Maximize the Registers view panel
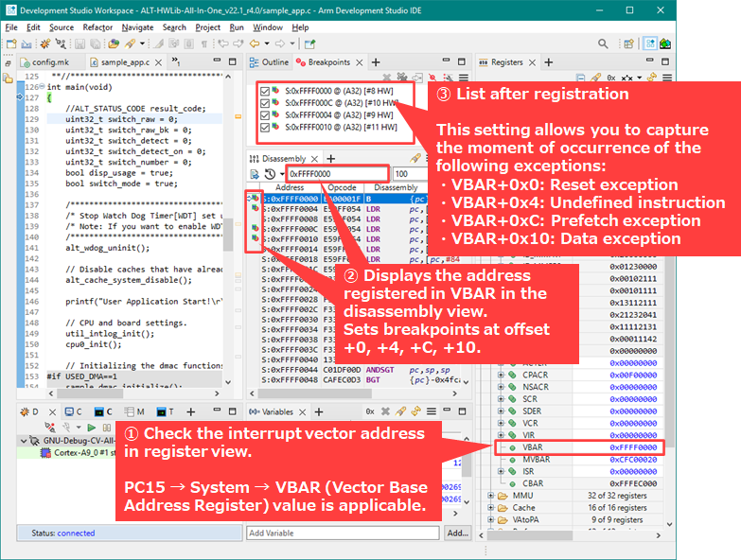Image resolution: width=741 pixels, height=560 pixels. click(x=664, y=62)
